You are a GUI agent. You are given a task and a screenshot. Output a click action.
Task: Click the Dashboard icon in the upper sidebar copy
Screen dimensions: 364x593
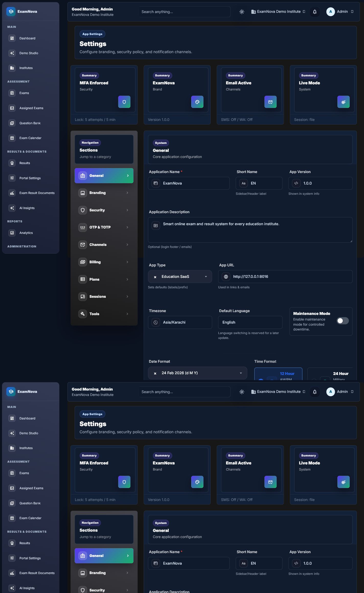(12, 38)
